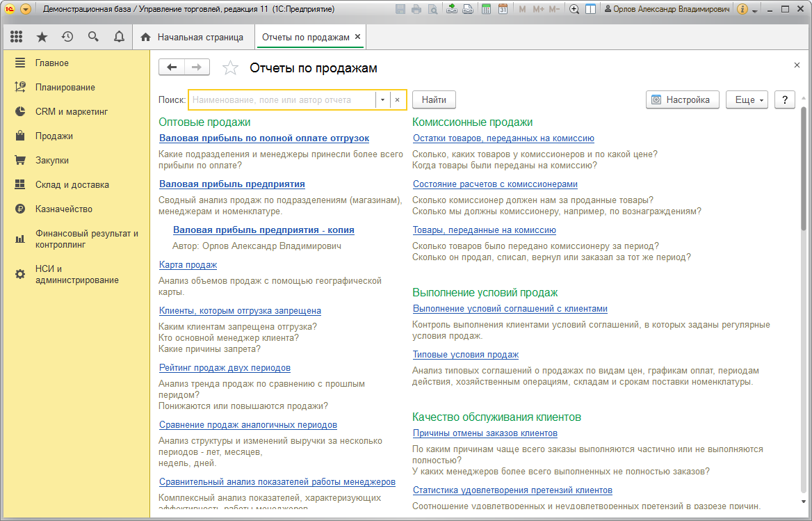Viewport: 812px width, 521px height.
Task: Open help with the question mark button
Action: (x=785, y=100)
